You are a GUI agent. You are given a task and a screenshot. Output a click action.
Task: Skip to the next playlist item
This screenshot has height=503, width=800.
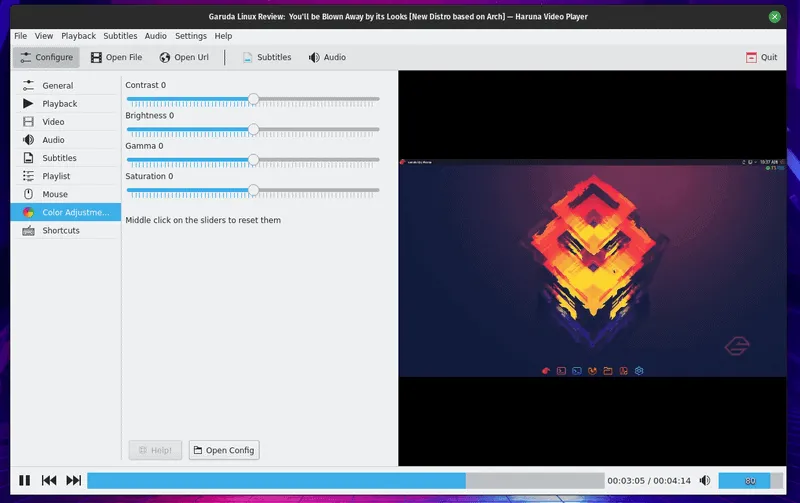point(74,481)
